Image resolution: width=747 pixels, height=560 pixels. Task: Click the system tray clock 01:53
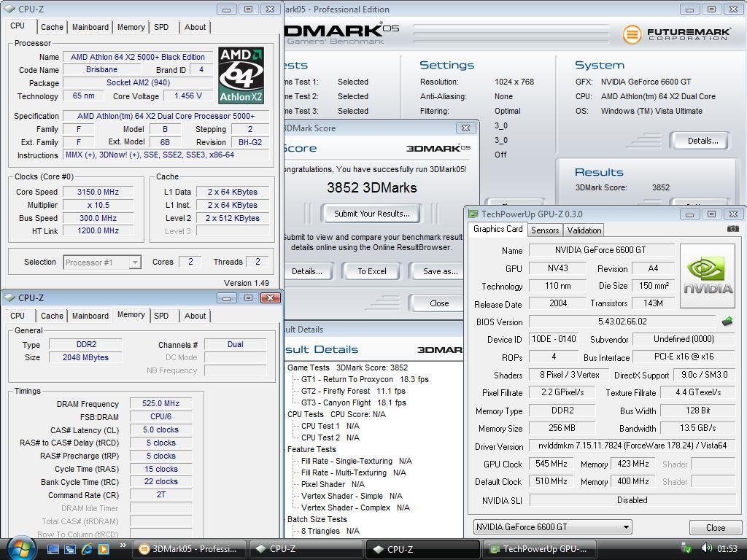click(727, 548)
